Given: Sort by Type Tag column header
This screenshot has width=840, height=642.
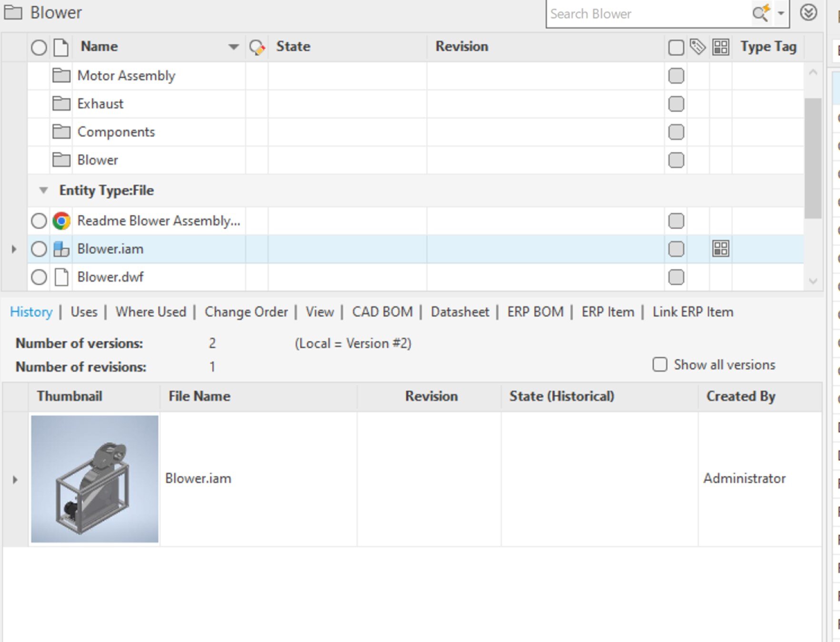Looking at the screenshot, I should [768, 47].
